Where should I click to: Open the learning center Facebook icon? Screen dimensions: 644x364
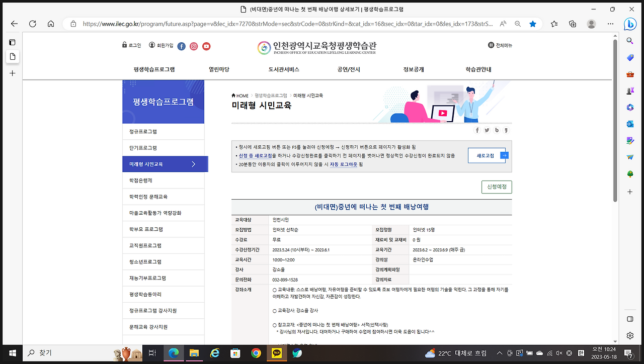(182, 46)
